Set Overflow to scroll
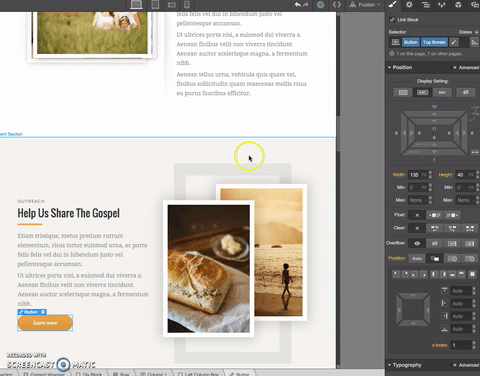The height and width of the screenshot is (376, 480). pyautogui.click(x=452, y=243)
